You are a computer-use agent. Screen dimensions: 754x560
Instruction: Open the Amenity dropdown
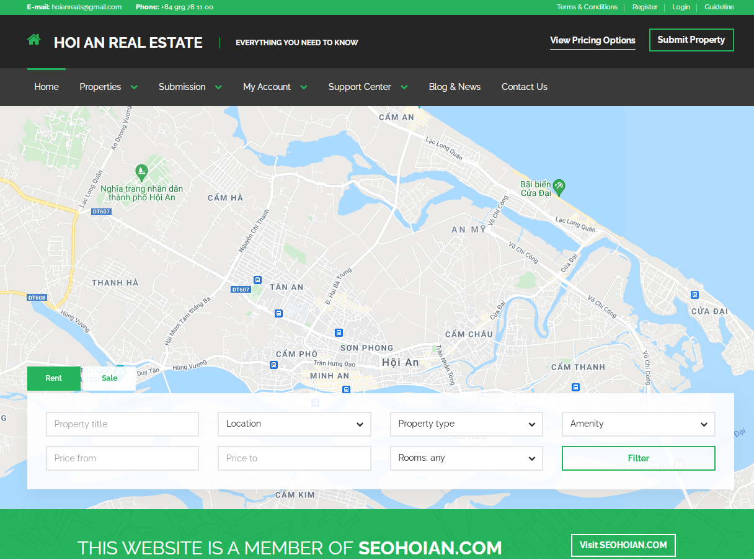[x=638, y=424]
